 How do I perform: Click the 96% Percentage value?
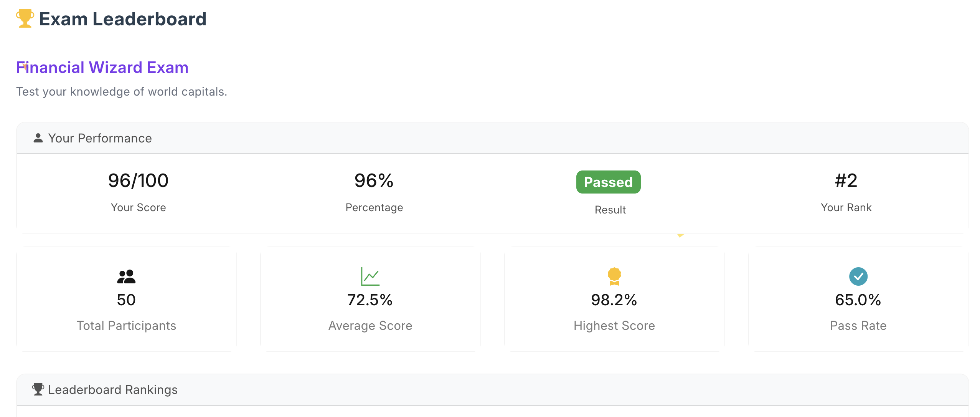click(374, 180)
